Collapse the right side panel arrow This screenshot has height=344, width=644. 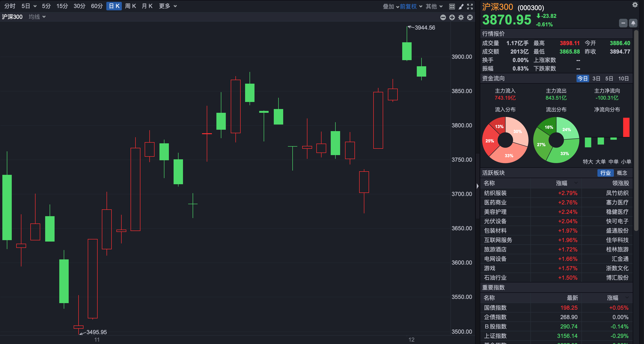[477, 186]
